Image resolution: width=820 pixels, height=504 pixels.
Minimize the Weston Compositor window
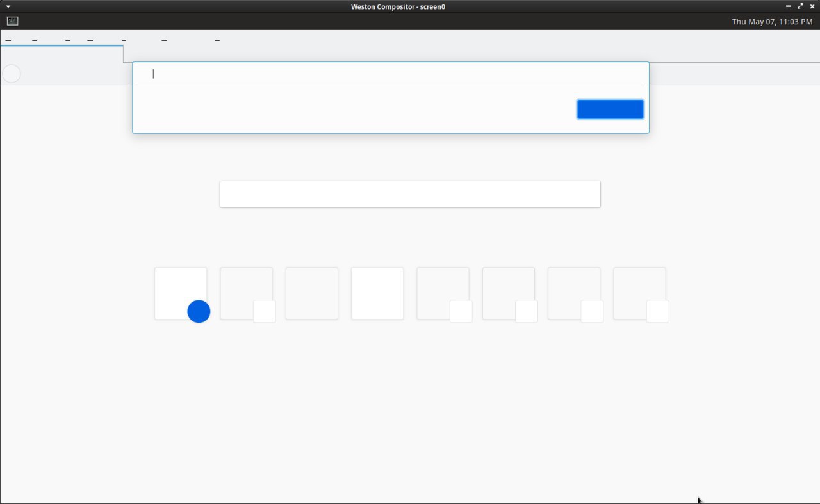788,6
